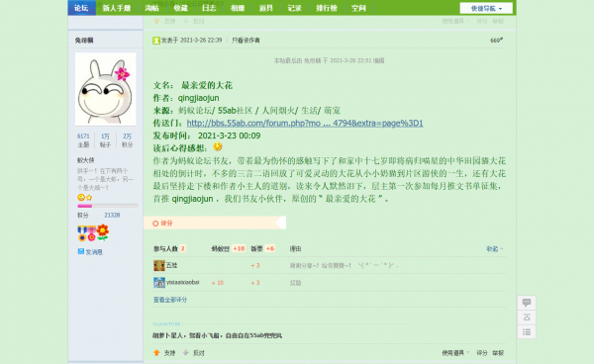Image resolution: width=594 pixels, height=364 pixels.
Task: Open the 论坛 tab in the navigation bar
Action: click(81, 8)
